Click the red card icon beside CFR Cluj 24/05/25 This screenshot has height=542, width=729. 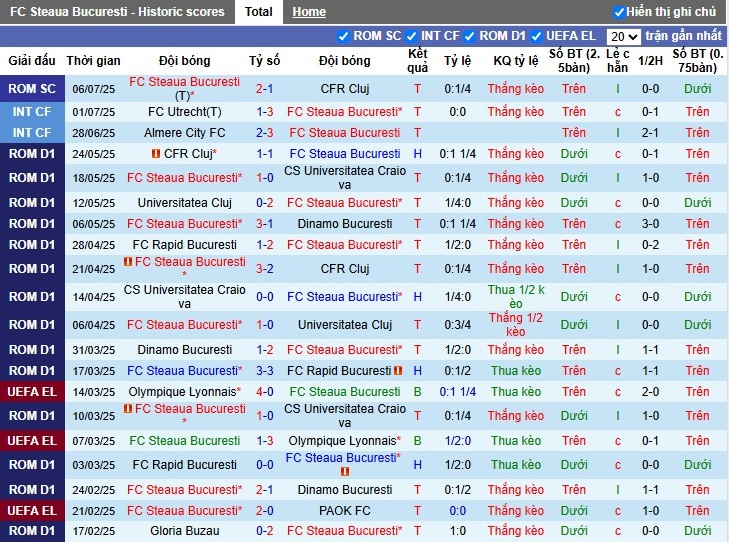(x=156, y=153)
